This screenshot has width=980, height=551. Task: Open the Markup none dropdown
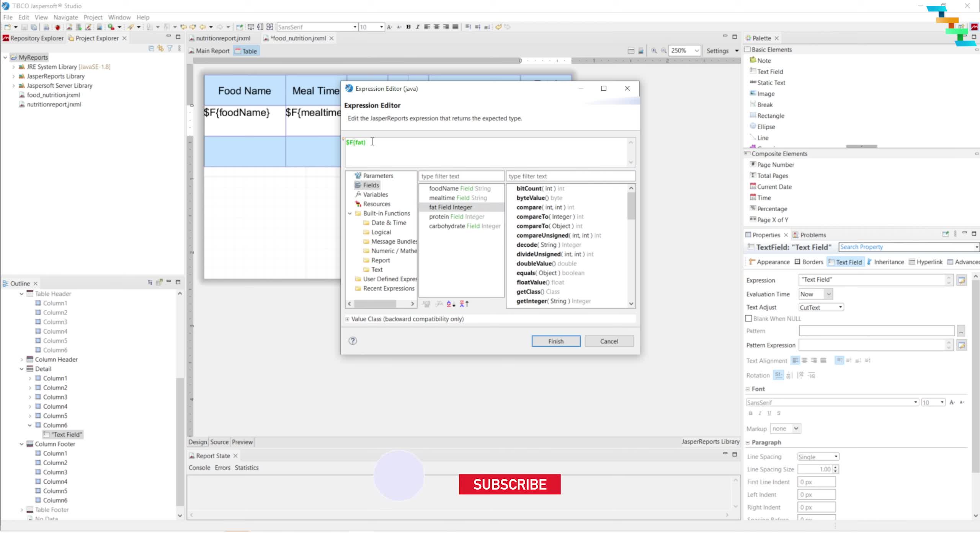click(796, 429)
